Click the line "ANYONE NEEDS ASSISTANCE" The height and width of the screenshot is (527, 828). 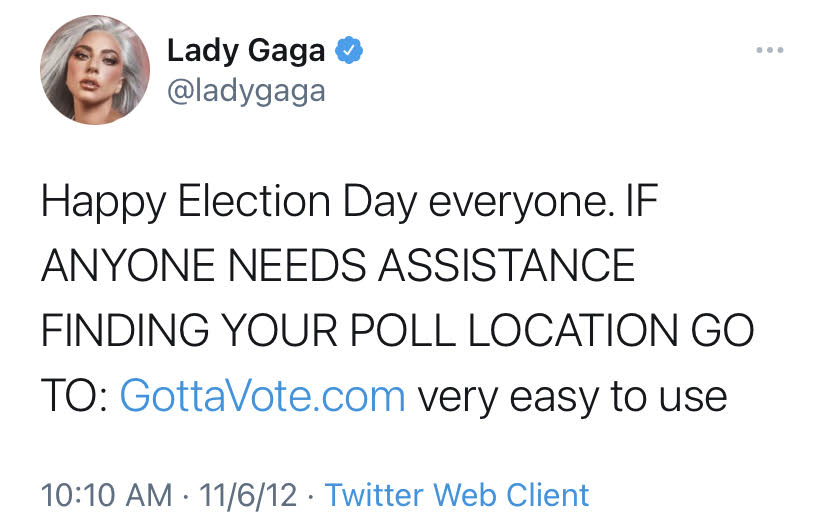pyautogui.click(x=338, y=267)
